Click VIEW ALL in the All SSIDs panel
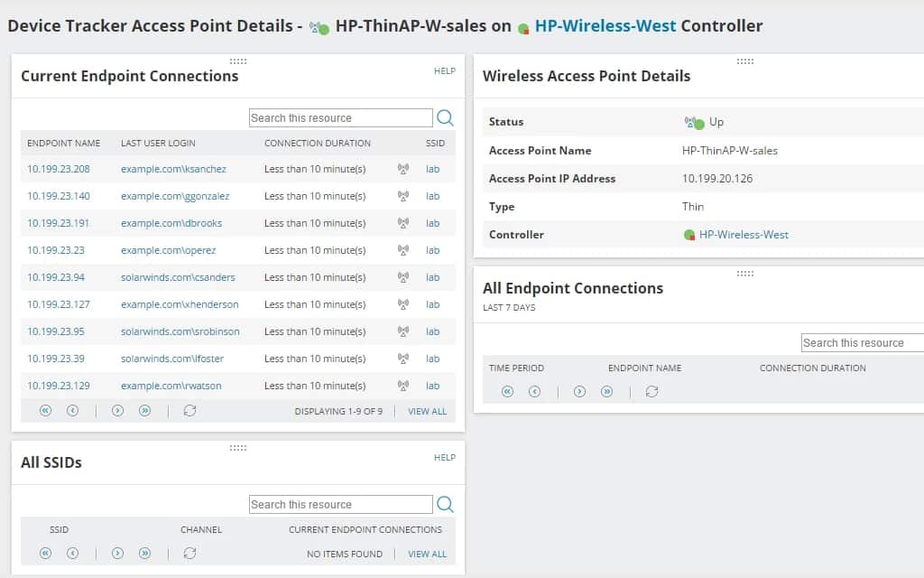The height and width of the screenshot is (578, 924). tap(425, 554)
